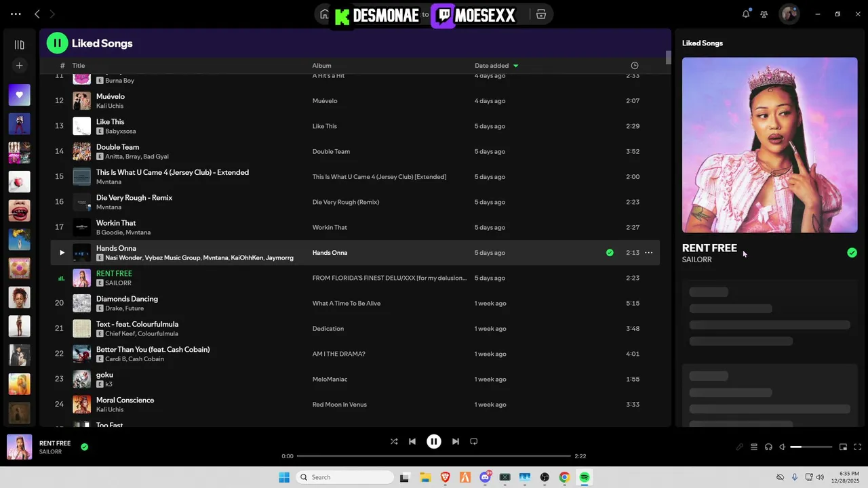Open Brave browser from the taskbar
Viewport: 868px width, 488px height.
point(446,477)
